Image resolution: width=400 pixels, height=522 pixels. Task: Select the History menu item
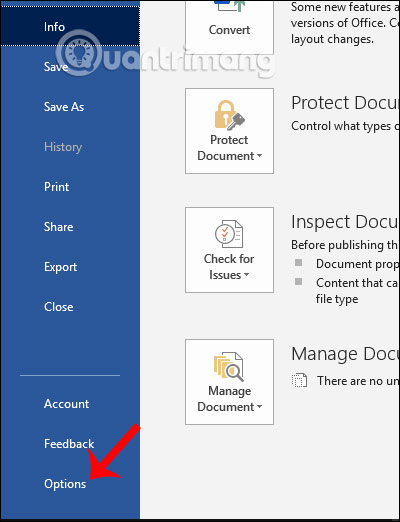[63, 147]
